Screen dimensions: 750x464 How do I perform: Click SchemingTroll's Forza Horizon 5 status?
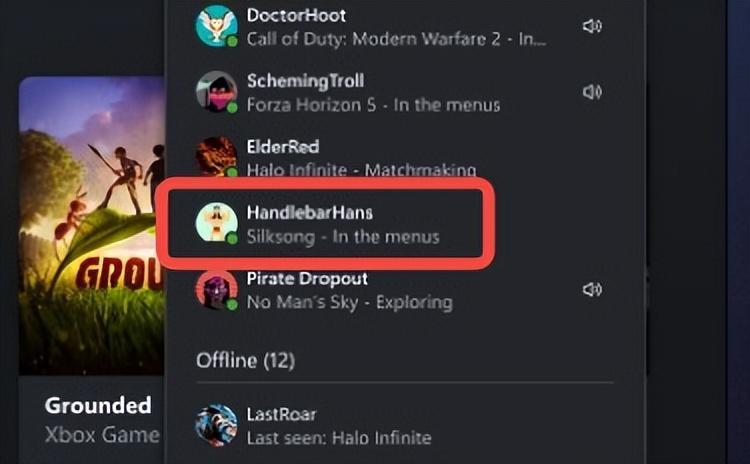374,105
